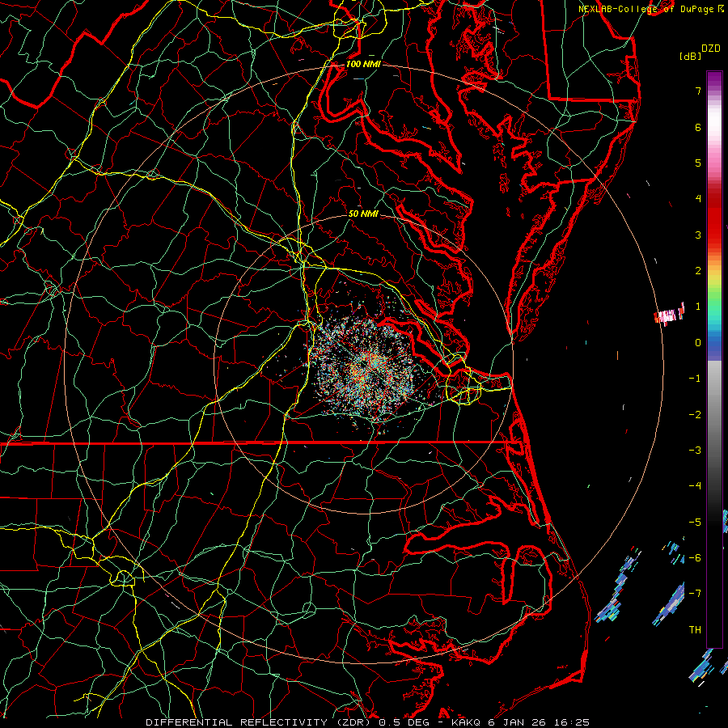Screen dimensions: 728x728
Task: Click the central ground clutter echo cluster
Action: tap(365, 366)
